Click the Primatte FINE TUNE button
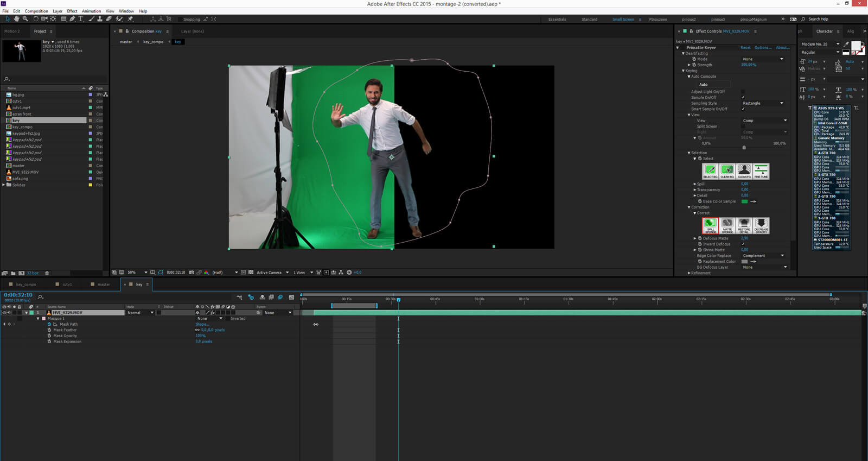 (x=761, y=172)
